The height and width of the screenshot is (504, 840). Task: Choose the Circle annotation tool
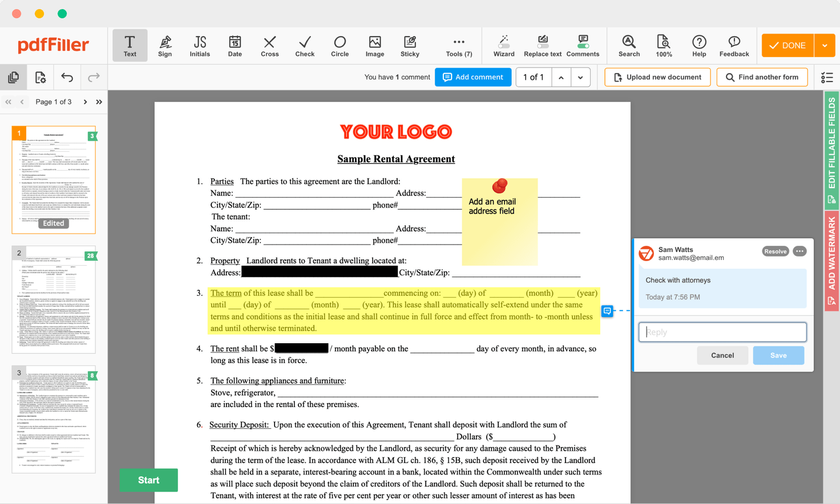340,46
